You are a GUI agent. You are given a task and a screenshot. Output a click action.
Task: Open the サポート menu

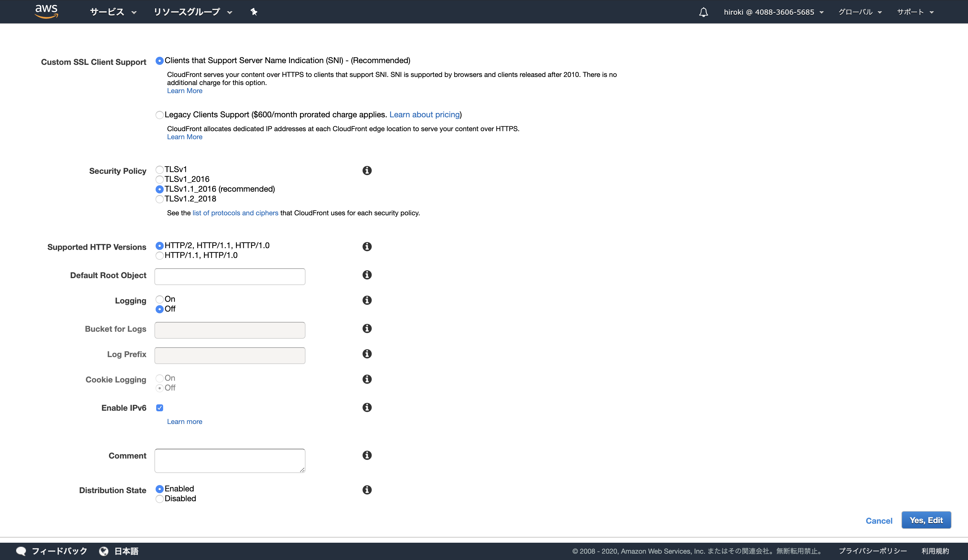pyautogui.click(x=915, y=12)
